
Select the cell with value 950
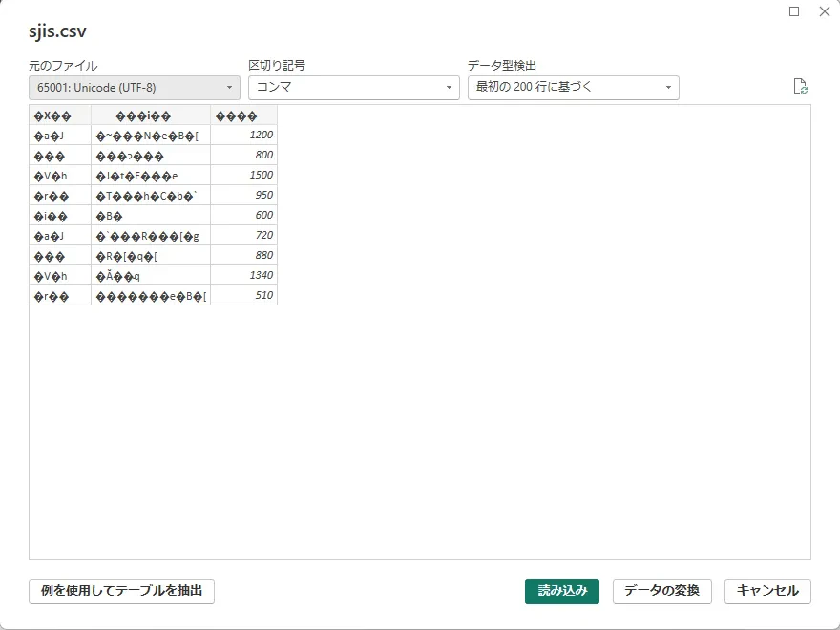point(243,195)
